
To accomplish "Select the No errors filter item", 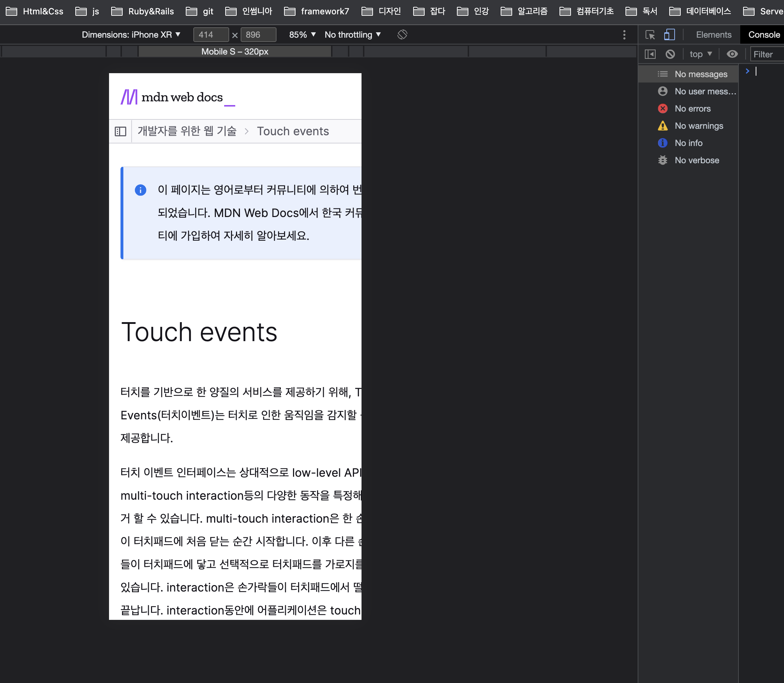I will 692,109.
